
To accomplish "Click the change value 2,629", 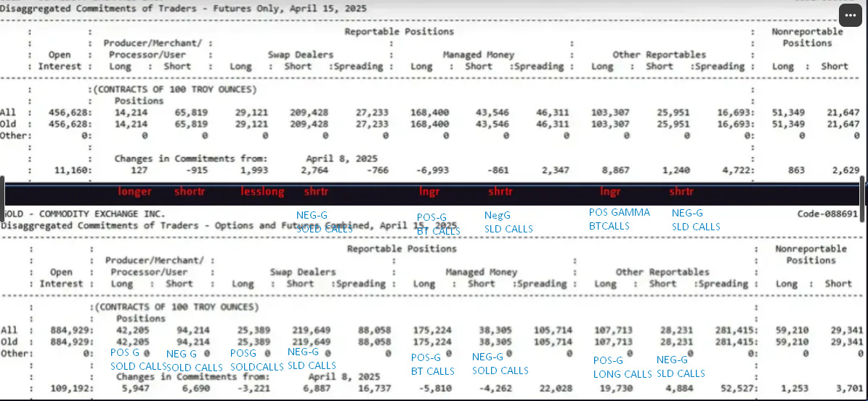I will point(845,171).
